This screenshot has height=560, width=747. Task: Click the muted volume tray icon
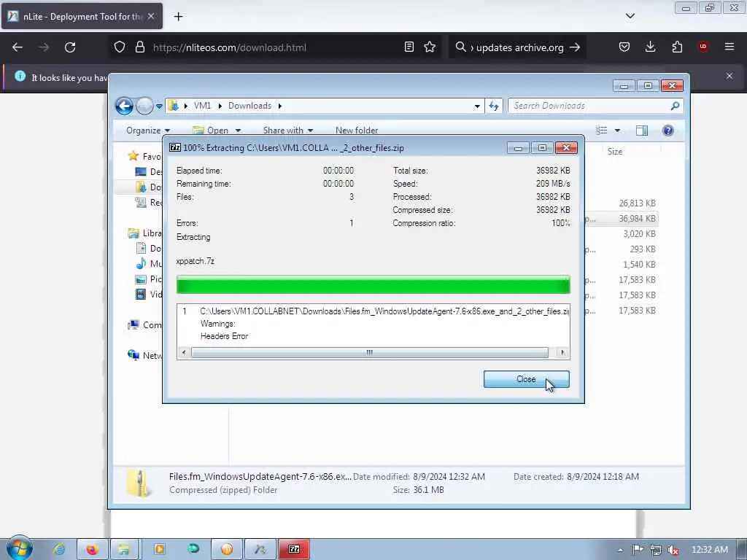[x=673, y=550]
